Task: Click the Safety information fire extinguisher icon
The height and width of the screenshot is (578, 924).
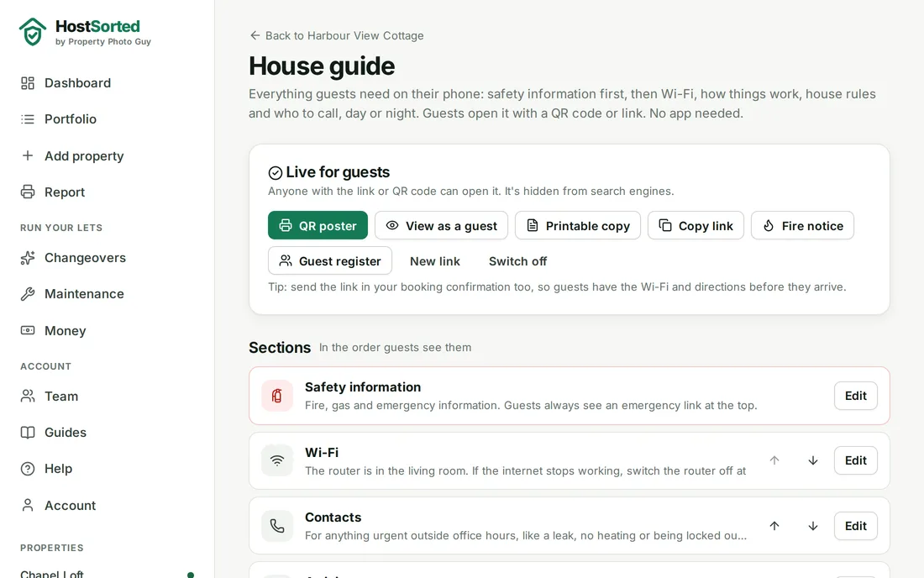Action: coord(277,396)
